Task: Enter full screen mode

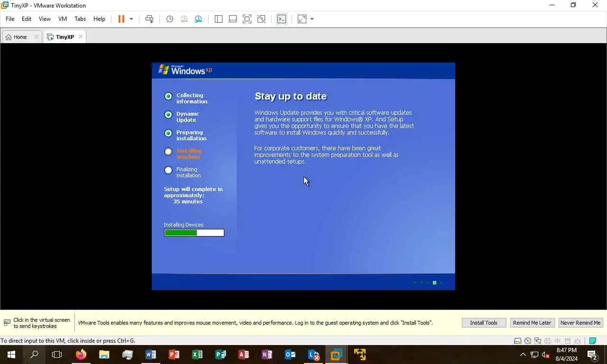Action: (x=247, y=19)
